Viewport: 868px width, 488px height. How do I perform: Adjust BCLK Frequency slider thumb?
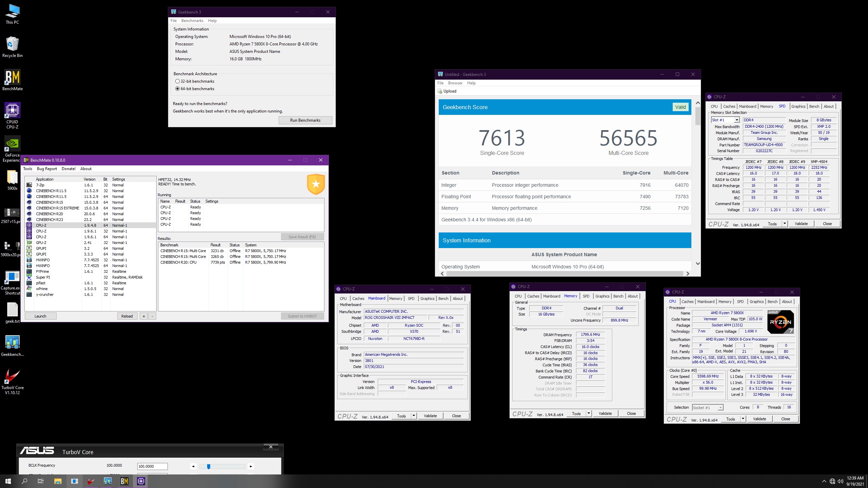(209, 467)
